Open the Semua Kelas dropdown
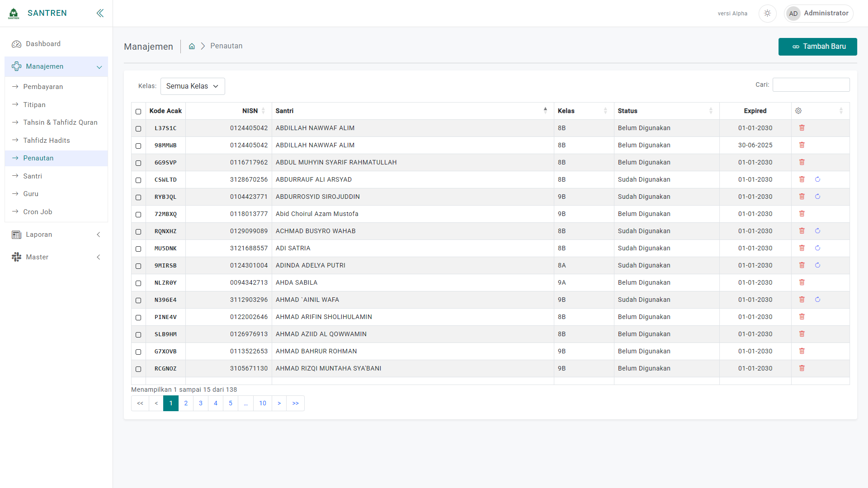Image resolution: width=868 pixels, height=488 pixels. point(193,86)
